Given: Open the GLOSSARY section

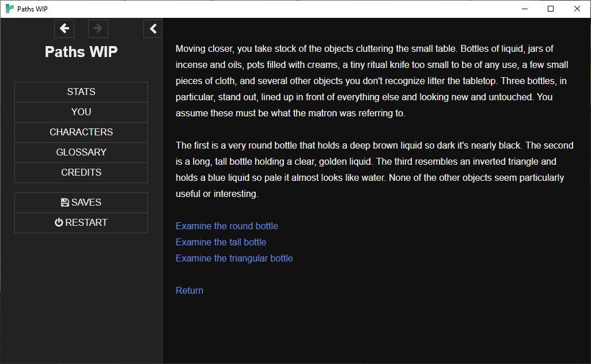Looking at the screenshot, I should coord(81,152).
